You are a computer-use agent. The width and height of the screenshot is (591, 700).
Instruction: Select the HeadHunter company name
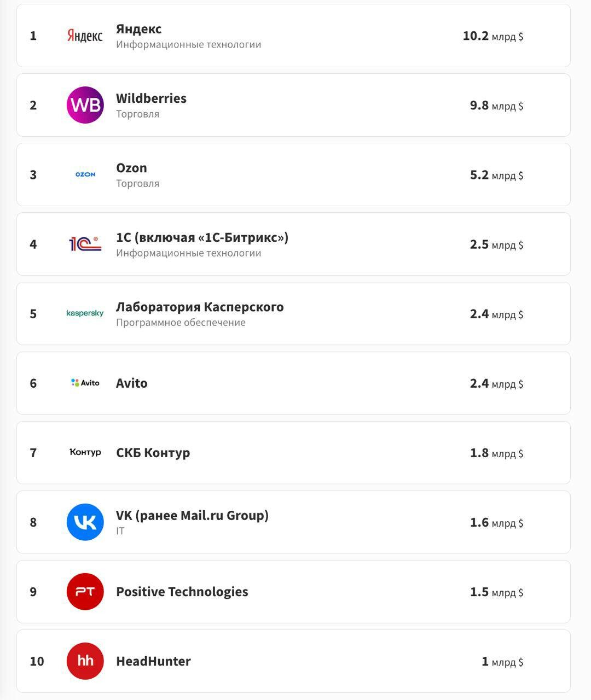tap(153, 661)
